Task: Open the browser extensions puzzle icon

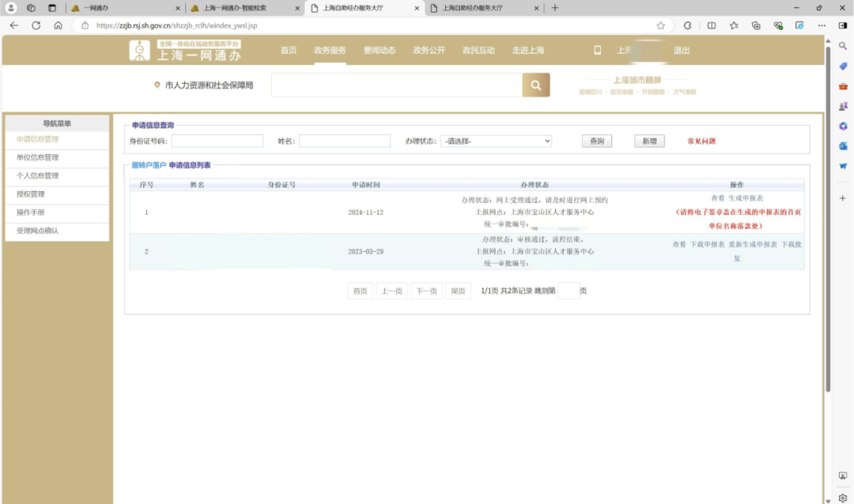Action: 687,25
